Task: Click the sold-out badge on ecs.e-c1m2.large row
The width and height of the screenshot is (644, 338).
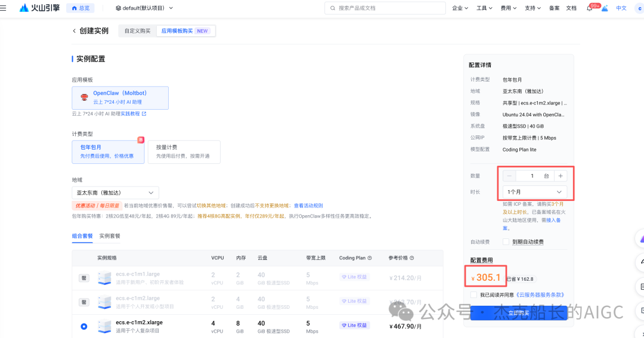Action: (x=84, y=302)
